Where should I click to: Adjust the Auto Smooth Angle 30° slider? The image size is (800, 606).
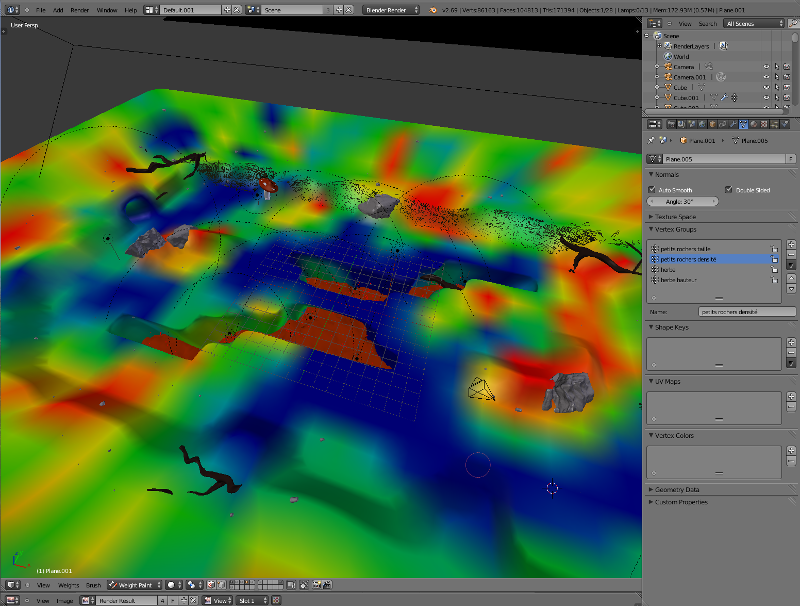click(683, 201)
